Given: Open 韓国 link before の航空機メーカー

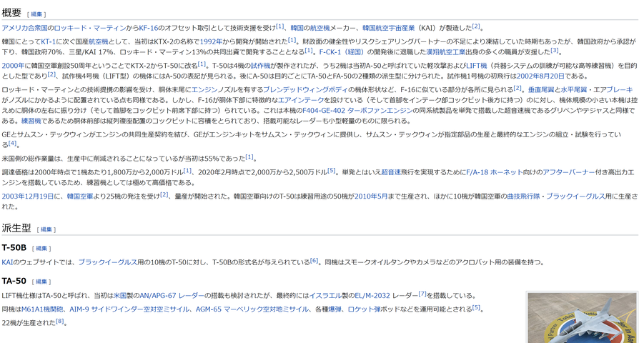Looking at the screenshot, I should 297,28.
